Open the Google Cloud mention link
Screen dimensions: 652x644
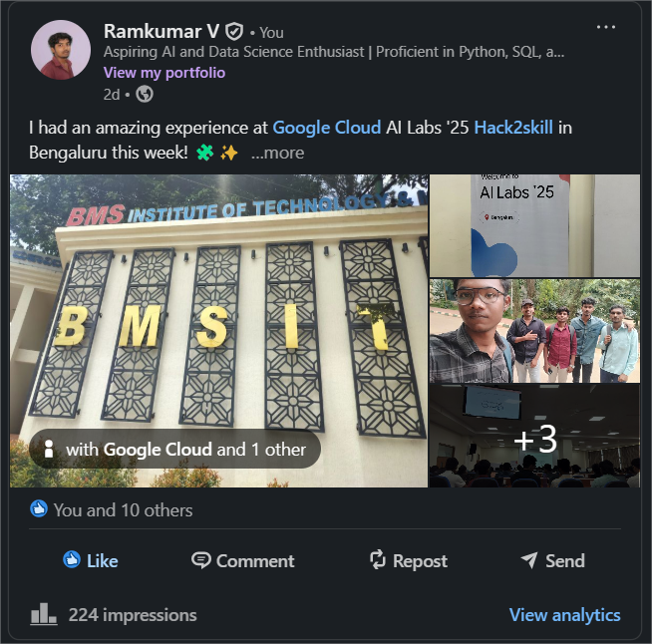(x=326, y=127)
